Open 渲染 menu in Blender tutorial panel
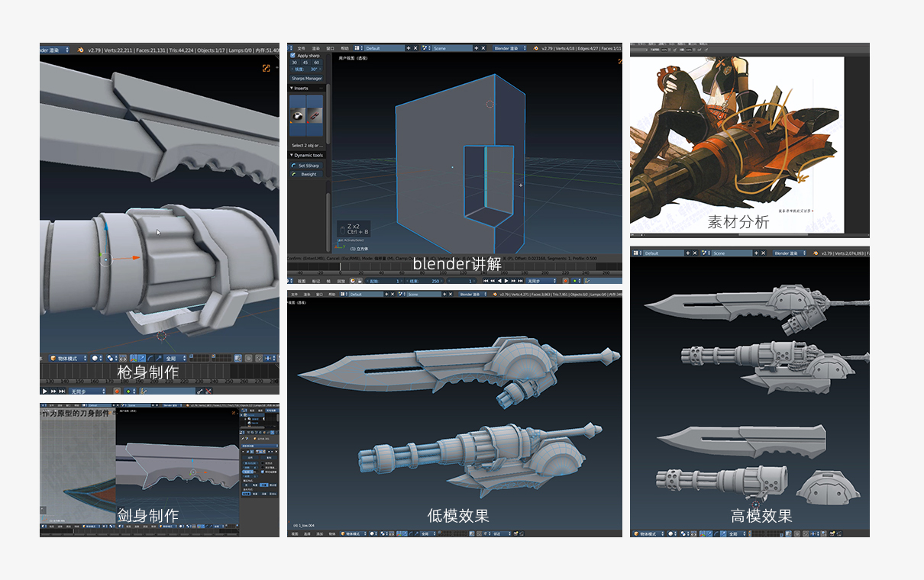Image resolution: width=924 pixels, height=580 pixels. (x=315, y=48)
